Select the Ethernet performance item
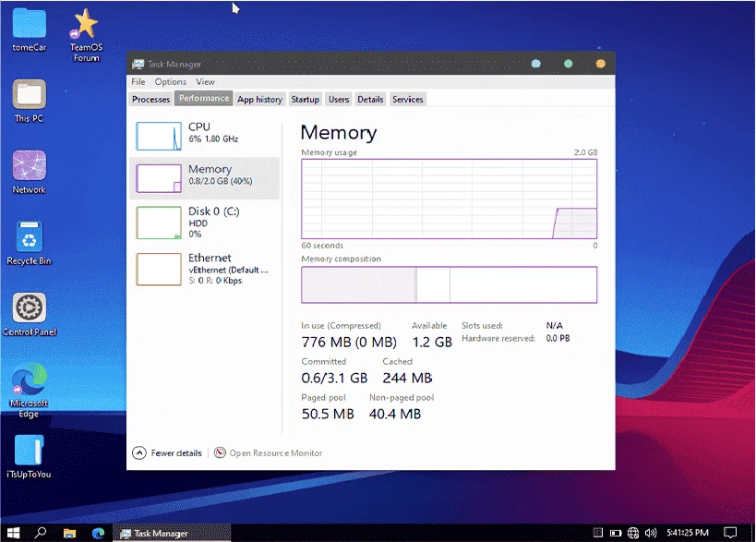The height and width of the screenshot is (542, 756). click(x=204, y=269)
